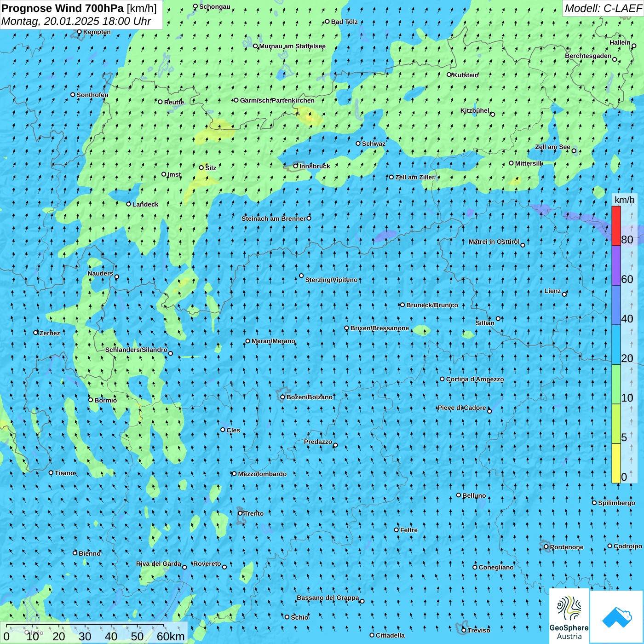The width and height of the screenshot is (644, 644).
Task: Click the Zernez location dot
Action: 36,332
